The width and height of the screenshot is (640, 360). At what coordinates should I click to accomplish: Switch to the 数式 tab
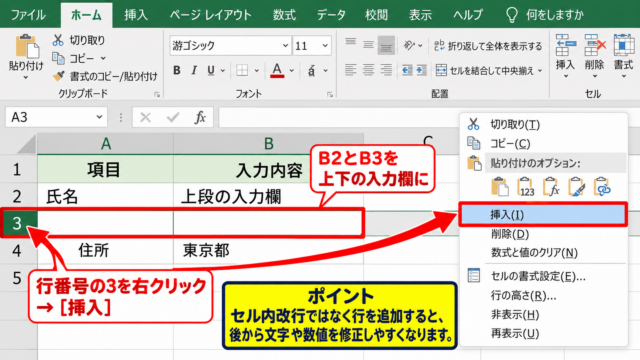point(284,15)
